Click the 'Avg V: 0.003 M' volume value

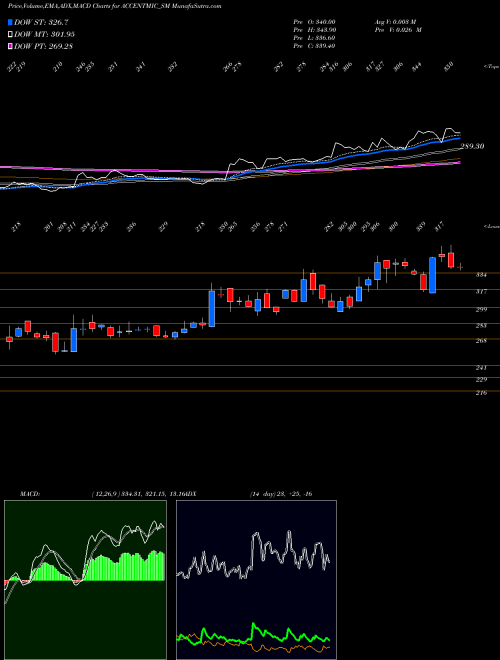[397, 22]
